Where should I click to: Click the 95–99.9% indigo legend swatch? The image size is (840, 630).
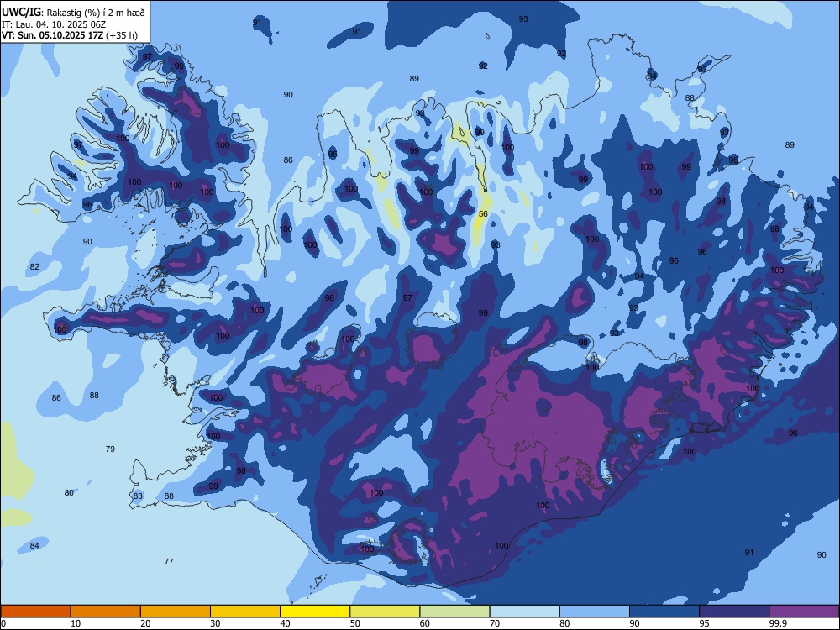click(734, 612)
